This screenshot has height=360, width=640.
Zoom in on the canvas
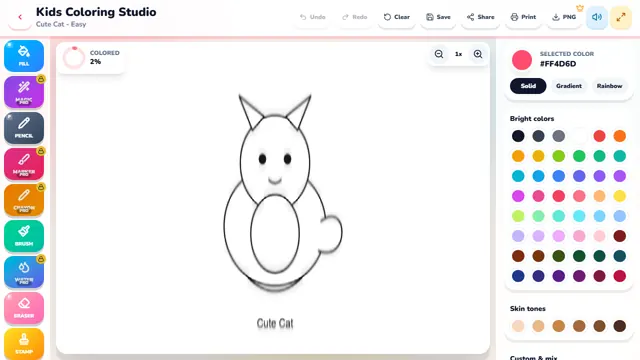pyautogui.click(x=478, y=54)
